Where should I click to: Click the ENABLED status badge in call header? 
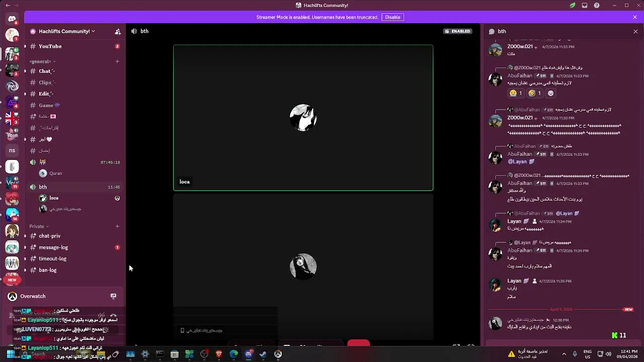(x=457, y=31)
